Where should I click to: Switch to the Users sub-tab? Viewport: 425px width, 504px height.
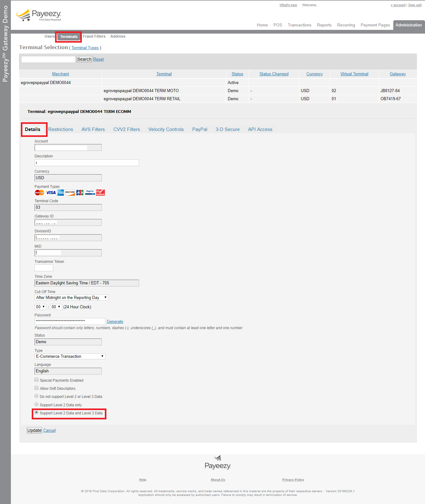(49, 36)
